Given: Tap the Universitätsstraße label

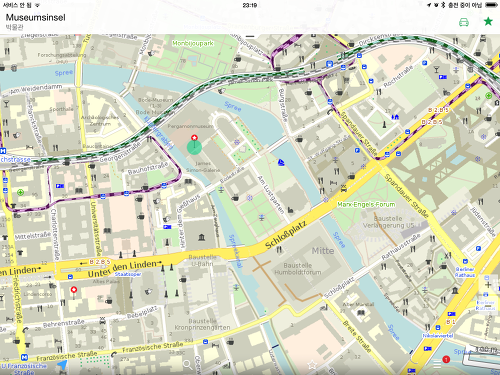Looking at the screenshot, I should click(96, 228).
